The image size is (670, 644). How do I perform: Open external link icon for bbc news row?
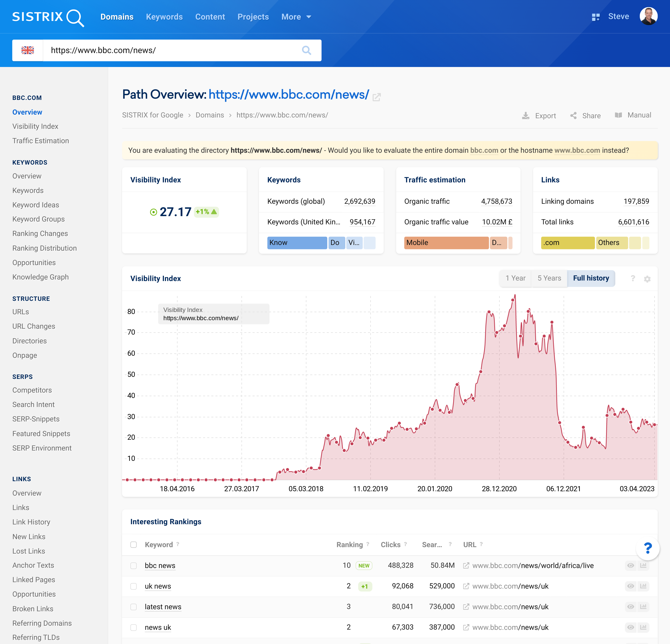[466, 565]
